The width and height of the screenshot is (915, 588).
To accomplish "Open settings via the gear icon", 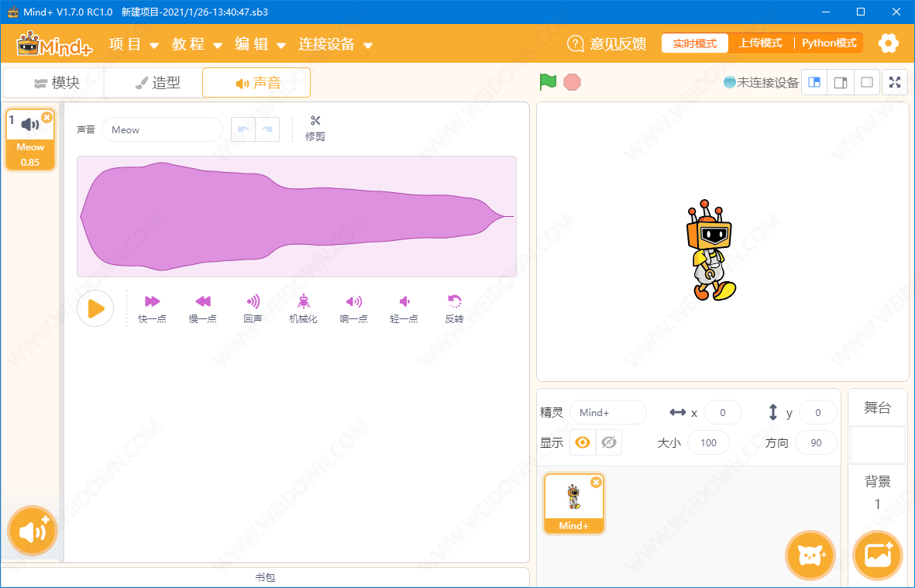I will [x=888, y=43].
